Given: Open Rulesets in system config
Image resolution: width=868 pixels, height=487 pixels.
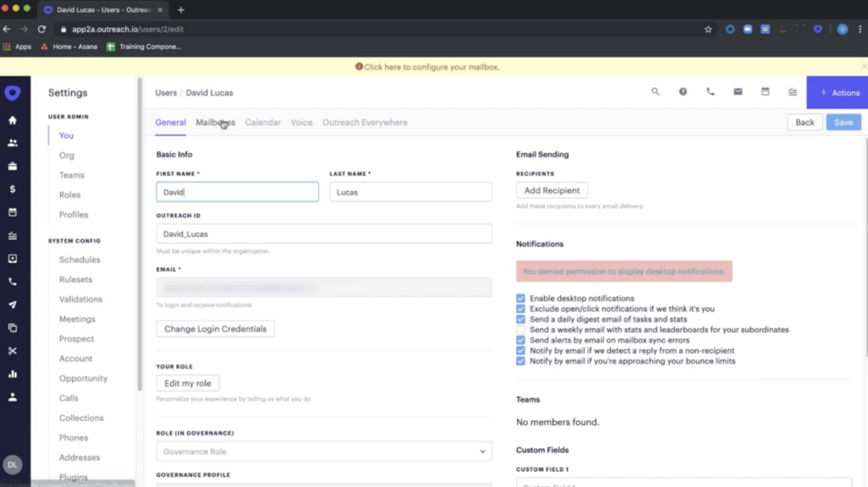Looking at the screenshot, I should coord(75,279).
